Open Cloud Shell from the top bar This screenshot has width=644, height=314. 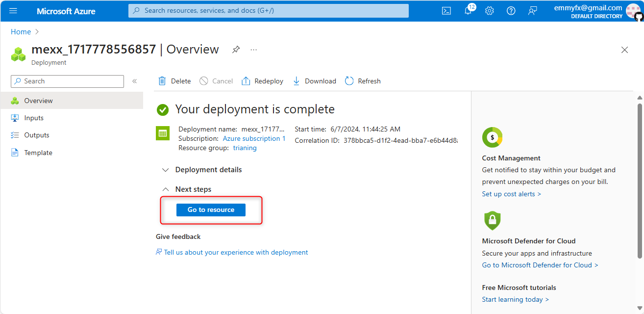[446, 11]
